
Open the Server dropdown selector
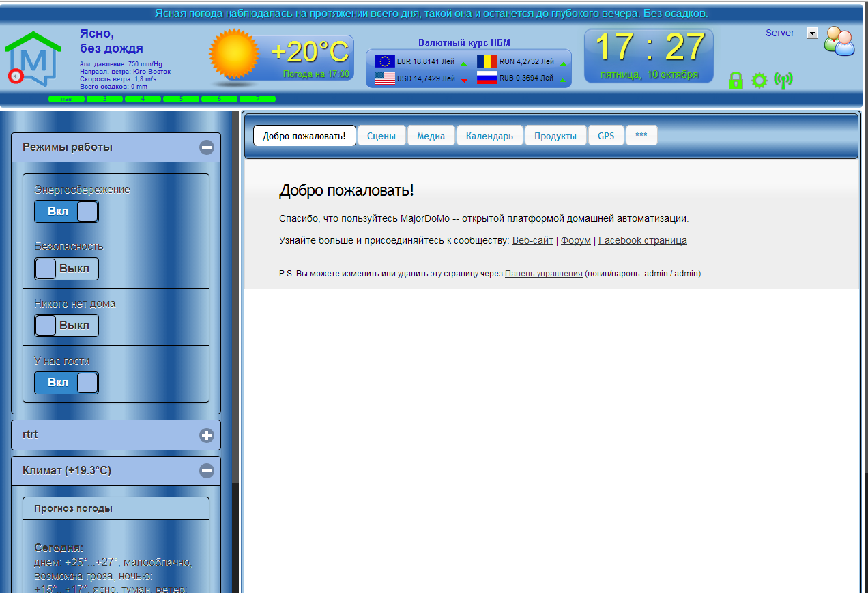tap(811, 32)
